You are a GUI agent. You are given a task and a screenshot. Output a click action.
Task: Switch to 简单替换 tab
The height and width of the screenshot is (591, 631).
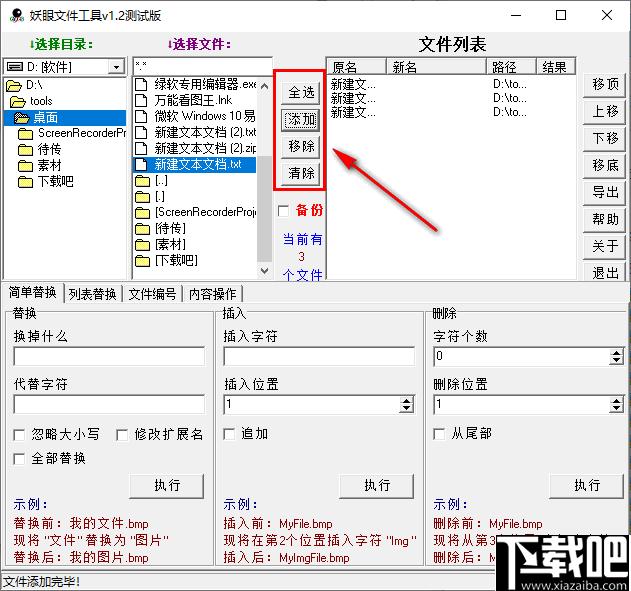pos(33,292)
